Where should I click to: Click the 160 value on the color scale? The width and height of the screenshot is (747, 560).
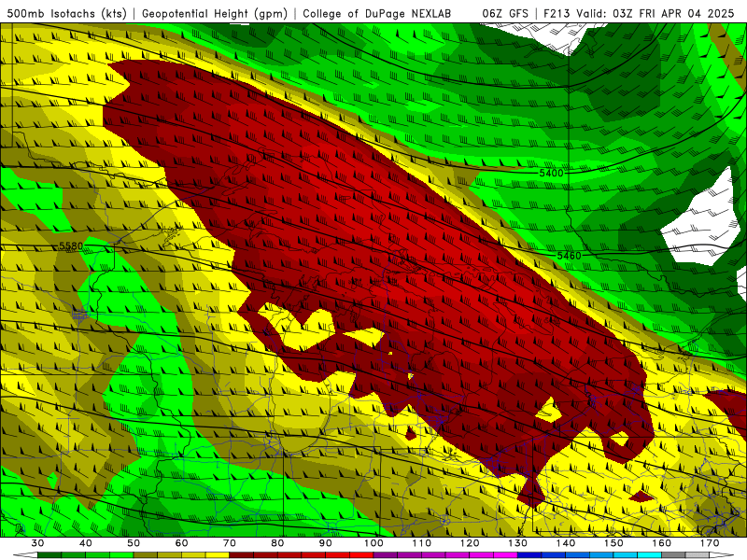(x=662, y=543)
